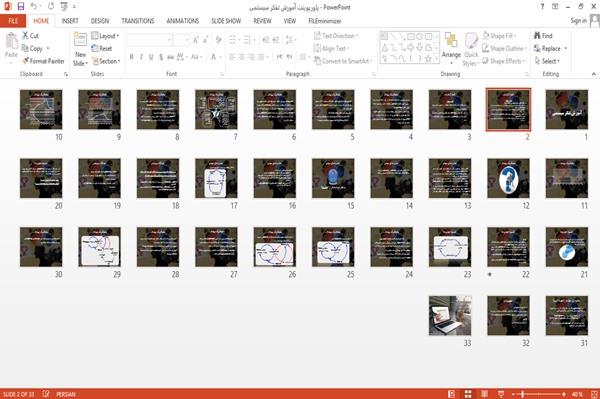
Task: Open the Select dropdown in Editing
Action: (x=547, y=61)
